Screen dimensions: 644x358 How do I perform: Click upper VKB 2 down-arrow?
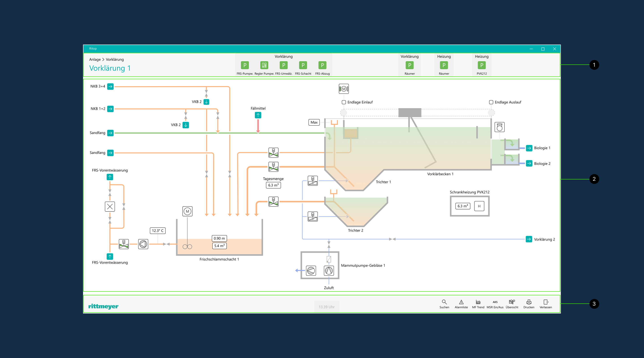[x=206, y=102]
